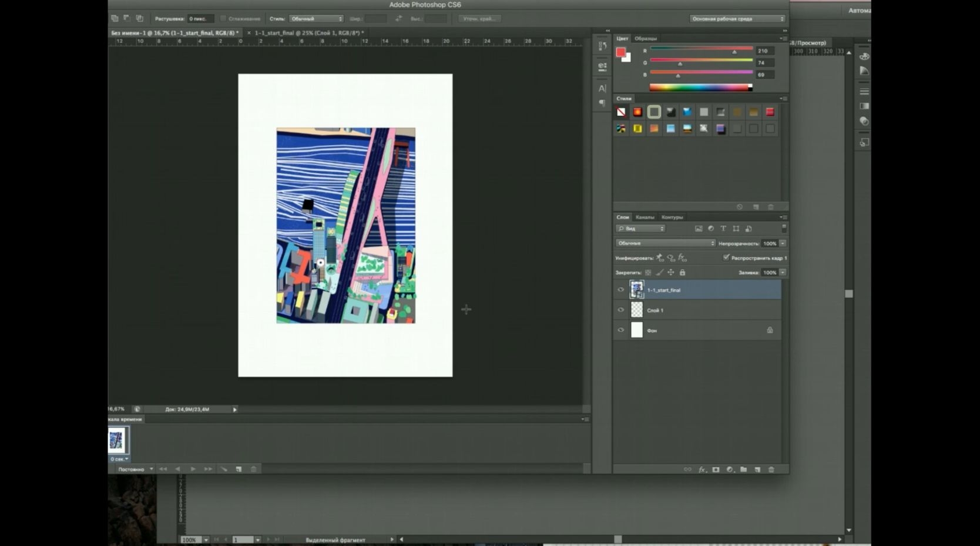Add layer style with fx button
This screenshot has height=546, width=980.
[702, 470]
